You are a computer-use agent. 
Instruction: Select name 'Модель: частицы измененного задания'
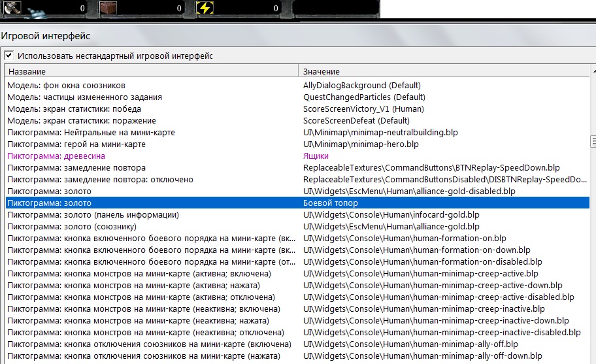coord(84,97)
